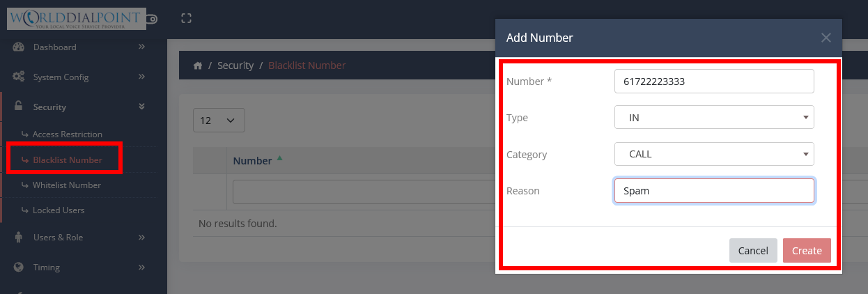Viewport: 868px width, 294px height.
Task: Go to Locked Users page
Action: point(58,210)
